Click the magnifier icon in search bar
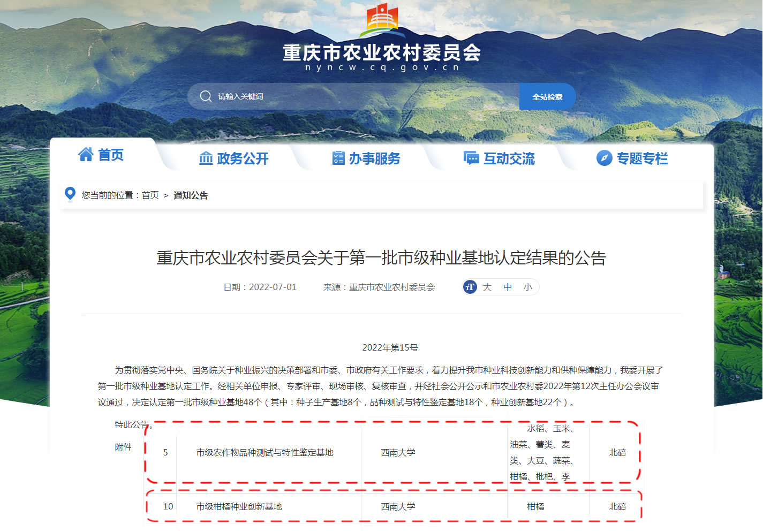The image size is (763, 532). [x=206, y=96]
